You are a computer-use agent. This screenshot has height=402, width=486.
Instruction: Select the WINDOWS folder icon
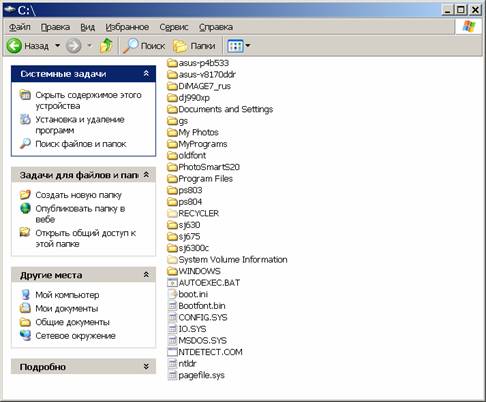(172, 271)
